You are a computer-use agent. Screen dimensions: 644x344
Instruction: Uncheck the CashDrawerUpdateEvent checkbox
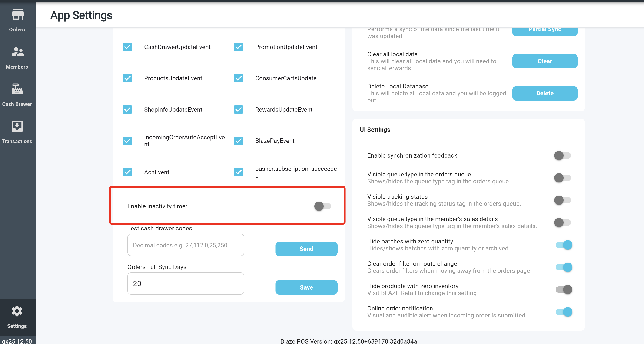coord(127,47)
